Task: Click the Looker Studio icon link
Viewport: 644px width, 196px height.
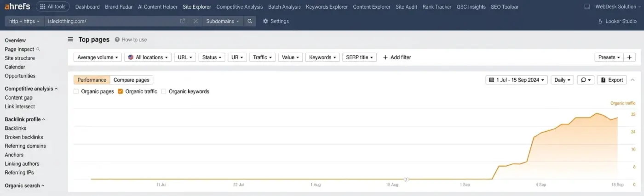Action: click(x=617, y=21)
